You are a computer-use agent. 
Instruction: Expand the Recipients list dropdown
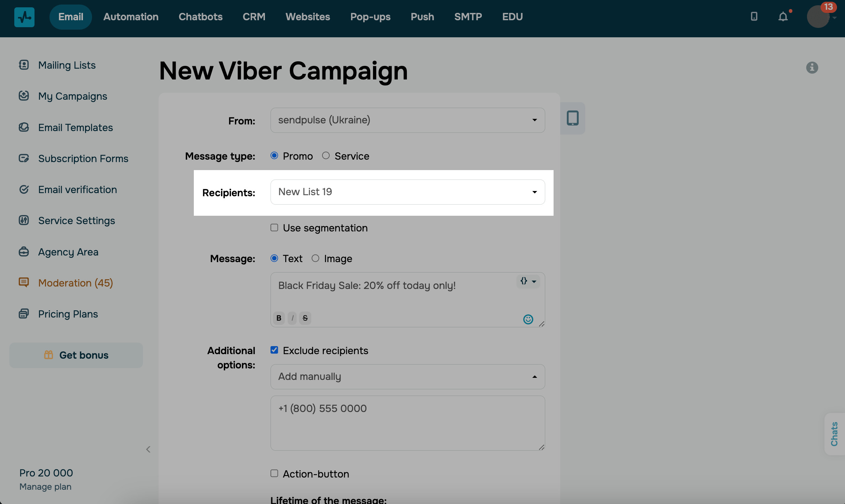408,192
